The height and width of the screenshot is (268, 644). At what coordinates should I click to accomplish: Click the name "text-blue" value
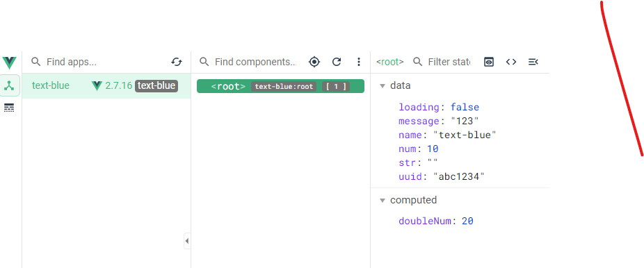coord(465,135)
